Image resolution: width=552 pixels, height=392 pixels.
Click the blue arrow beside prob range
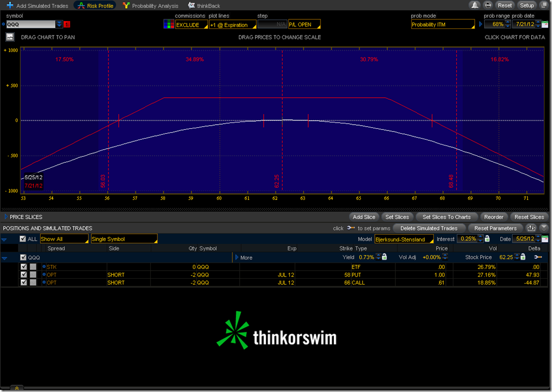coord(481,24)
